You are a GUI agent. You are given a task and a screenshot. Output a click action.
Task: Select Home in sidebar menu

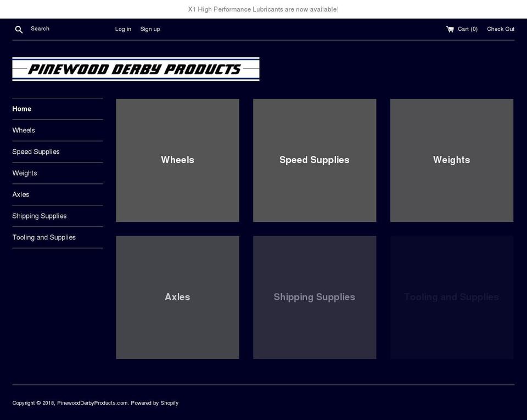pos(22,109)
